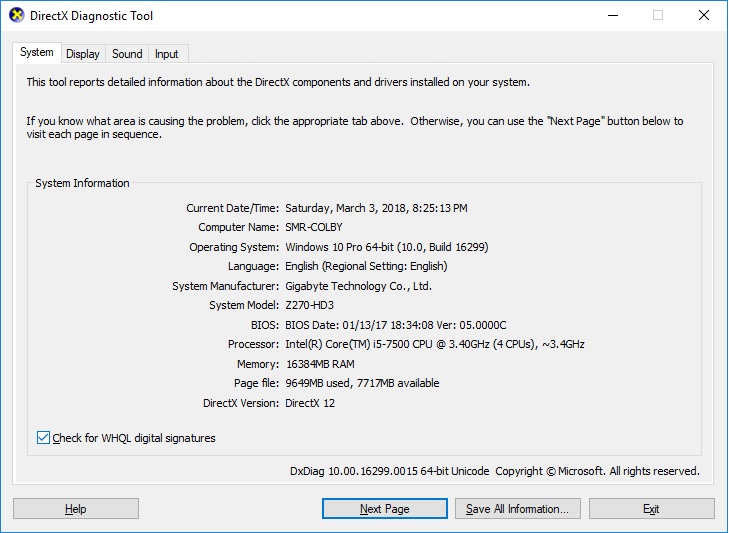Screen dimensions: 729x533
Task: Open the Sound tab
Action: [x=127, y=54]
